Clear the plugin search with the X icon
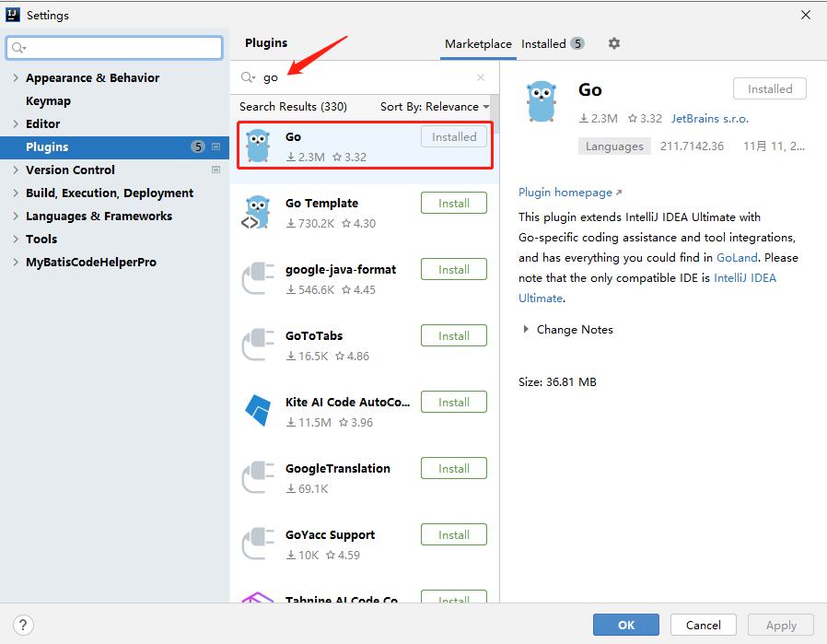The image size is (827, 644). tap(481, 77)
